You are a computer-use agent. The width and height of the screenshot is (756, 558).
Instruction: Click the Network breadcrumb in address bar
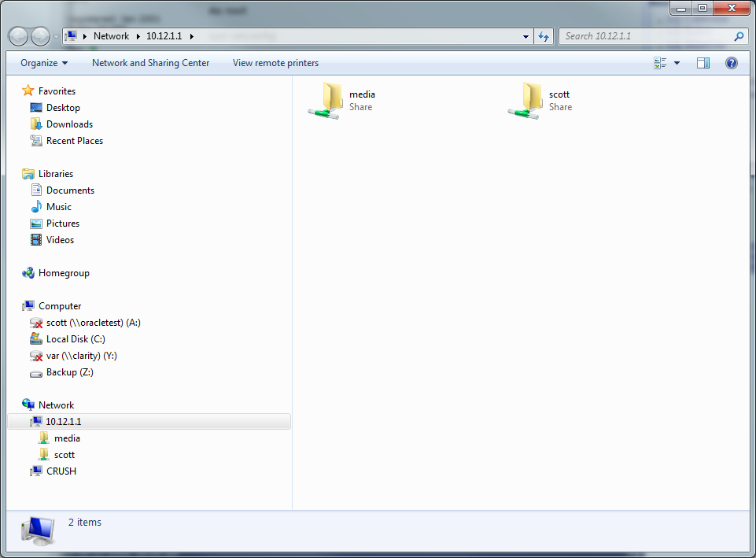click(x=111, y=36)
